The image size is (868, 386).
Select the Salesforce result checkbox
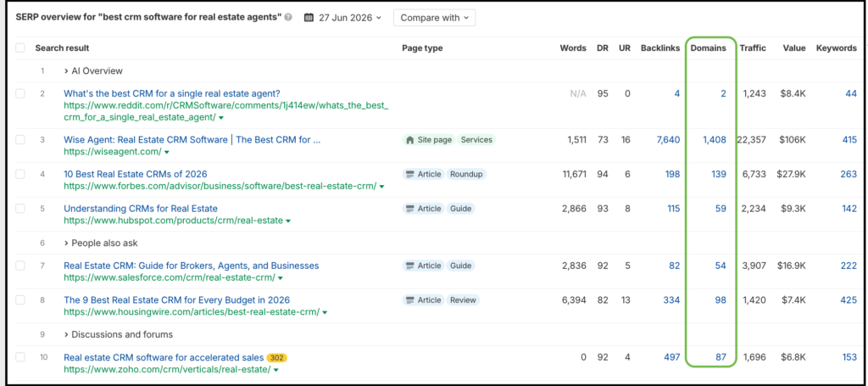click(20, 266)
